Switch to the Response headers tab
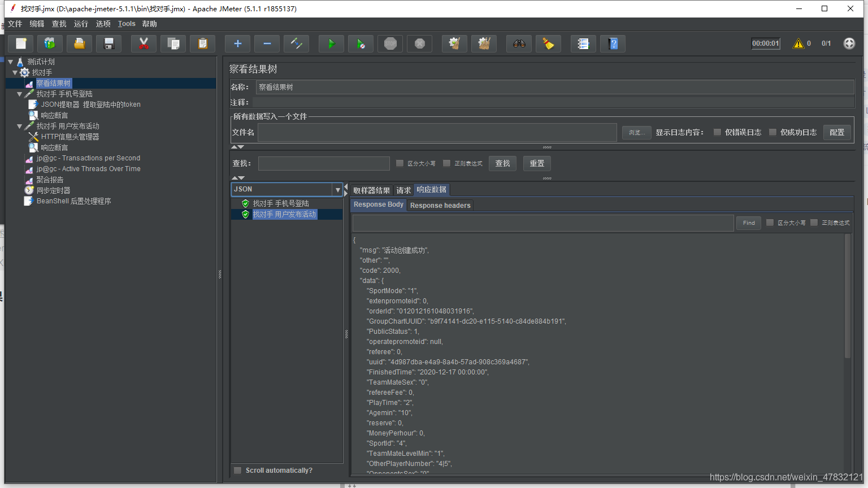 point(440,205)
